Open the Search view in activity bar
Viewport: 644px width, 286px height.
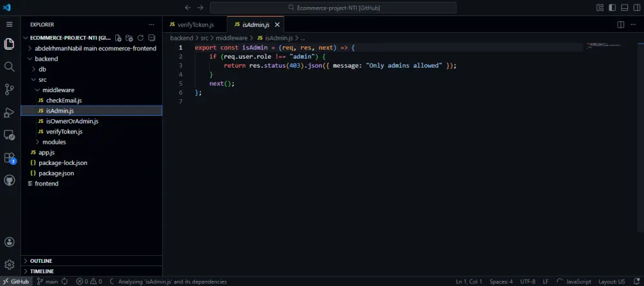tap(10, 66)
